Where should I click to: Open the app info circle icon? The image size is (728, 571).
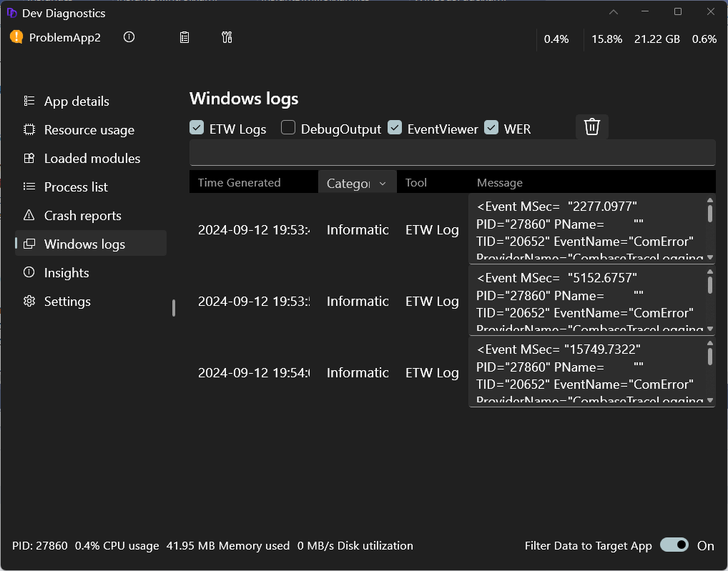click(129, 37)
